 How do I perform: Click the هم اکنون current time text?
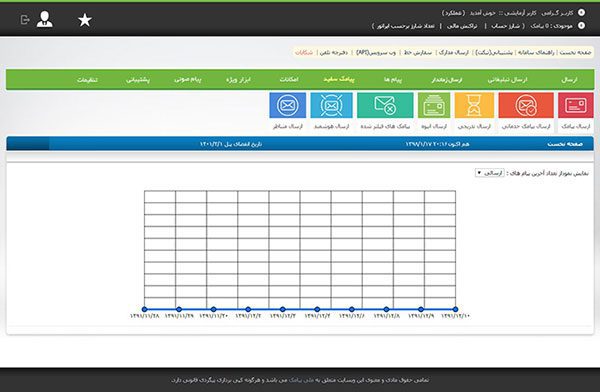437,144
